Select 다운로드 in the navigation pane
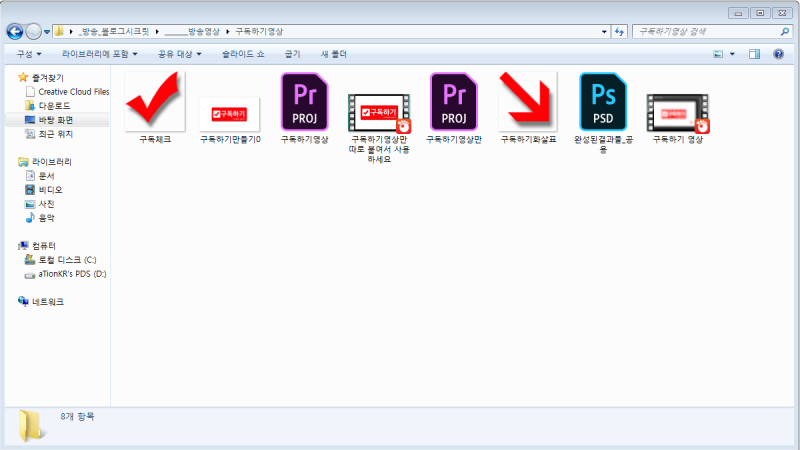The image size is (800, 450). point(47,106)
